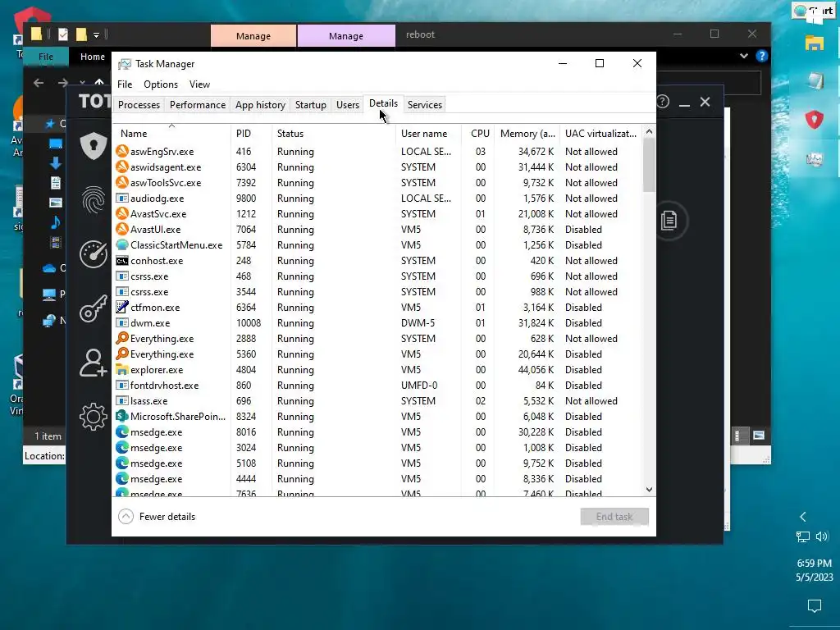This screenshot has width=840, height=630.
Task: Sort by the CPU column header
Action: [x=478, y=134]
